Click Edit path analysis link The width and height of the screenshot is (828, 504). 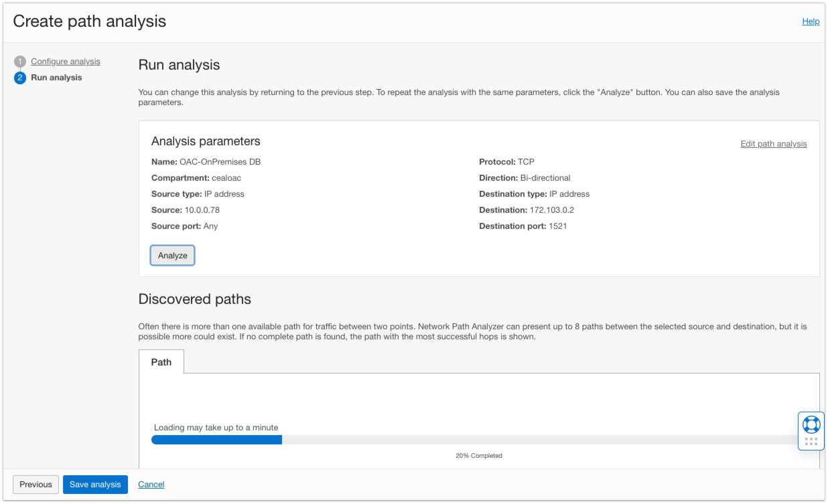coord(773,144)
